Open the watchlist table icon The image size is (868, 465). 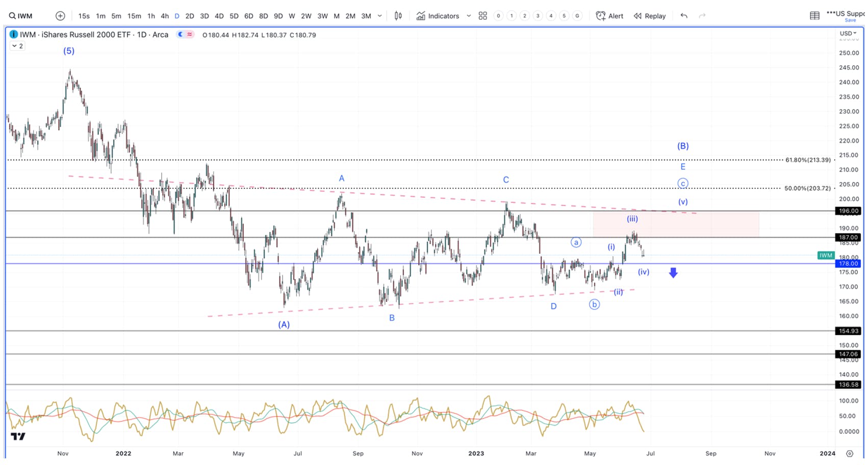pos(815,16)
